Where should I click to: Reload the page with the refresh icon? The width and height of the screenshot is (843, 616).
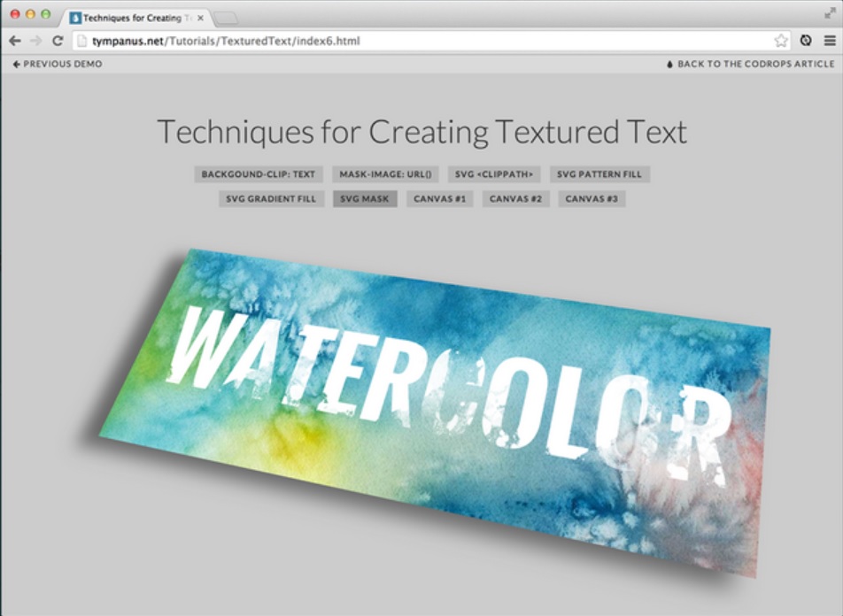[58, 41]
